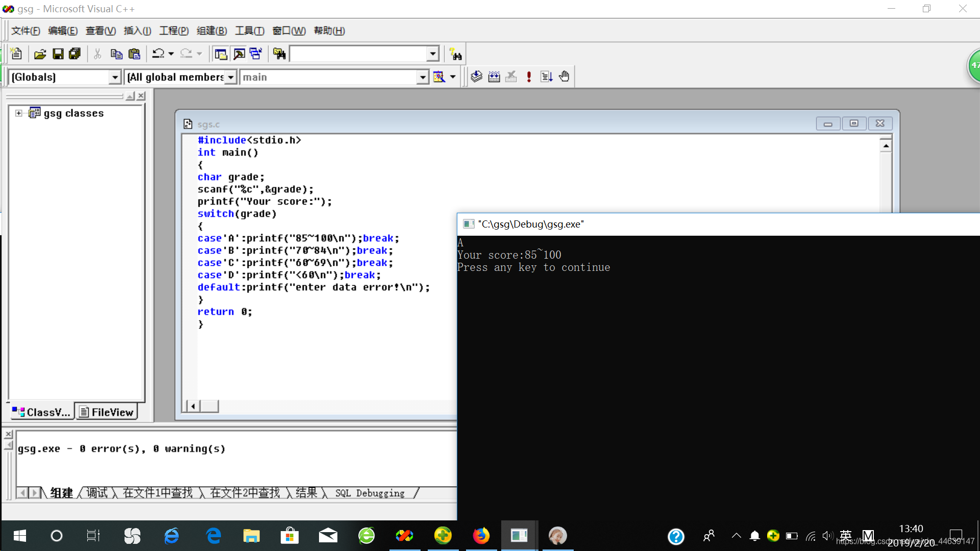Click the output tabs scroll left arrow

[22, 493]
